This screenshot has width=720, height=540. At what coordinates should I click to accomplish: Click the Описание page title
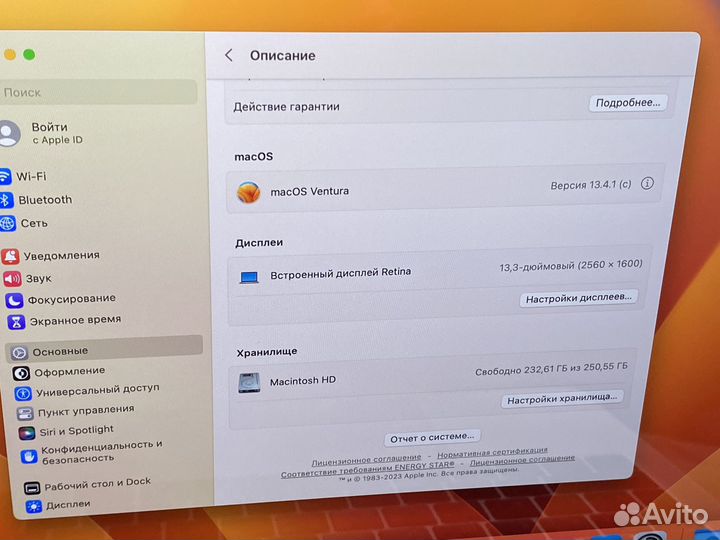pos(282,56)
